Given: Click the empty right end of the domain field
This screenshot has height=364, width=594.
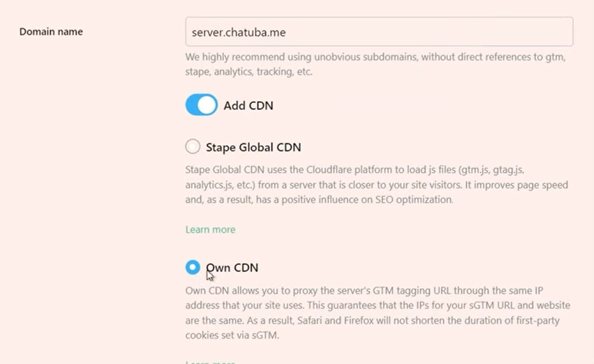Looking at the screenshot, I should pos(529,32).
